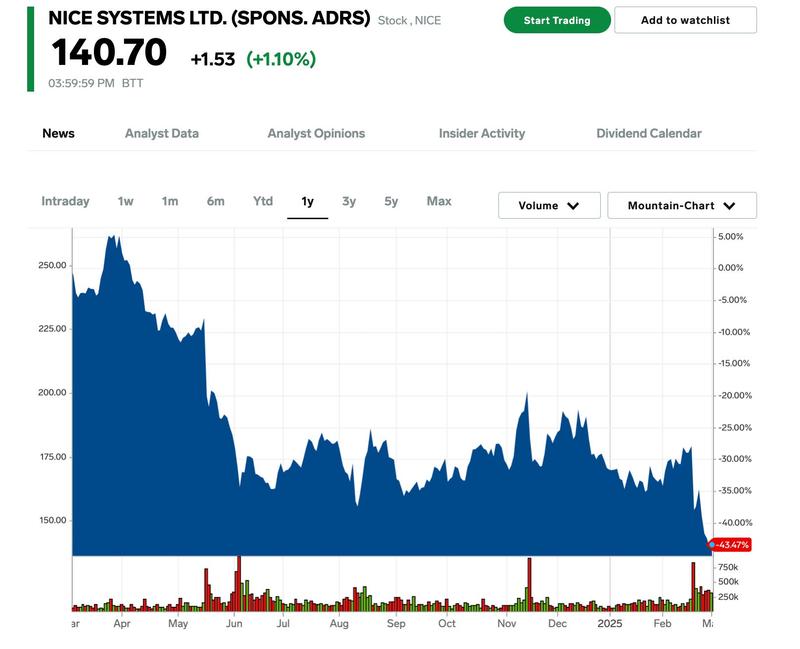Image resolution: width=800 pixels, height=649 pixels.
Task: Select the Intraday chart range
Action: 65,201
